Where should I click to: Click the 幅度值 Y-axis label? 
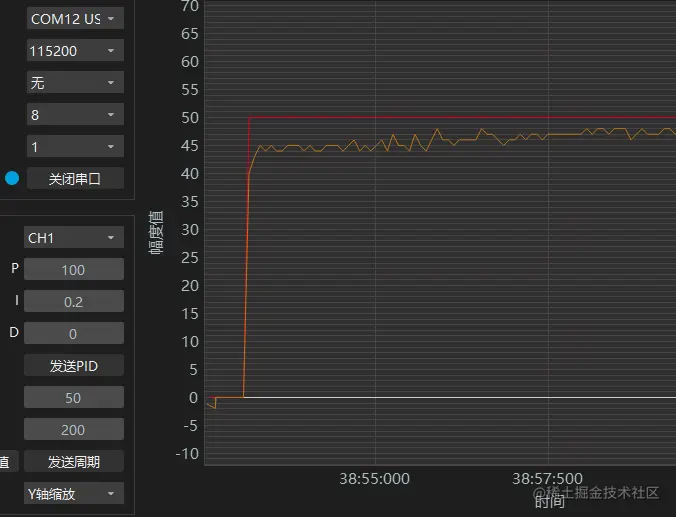[x=156, y=232]
